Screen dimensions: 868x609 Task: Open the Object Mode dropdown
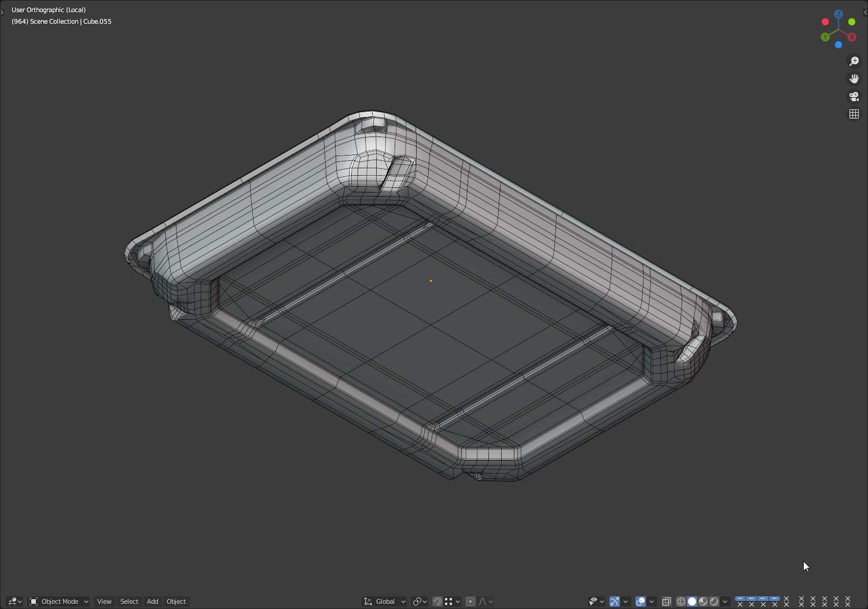click(x=59, y=601)
